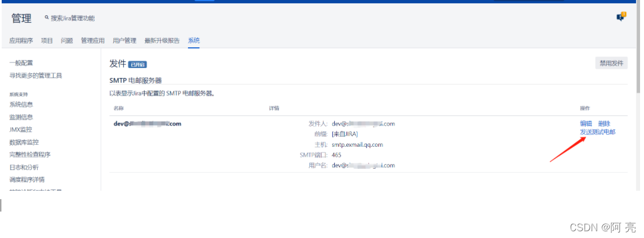Open the 最新升级报告 tab
Screen dimensions: 644x238
pos(162,41)
